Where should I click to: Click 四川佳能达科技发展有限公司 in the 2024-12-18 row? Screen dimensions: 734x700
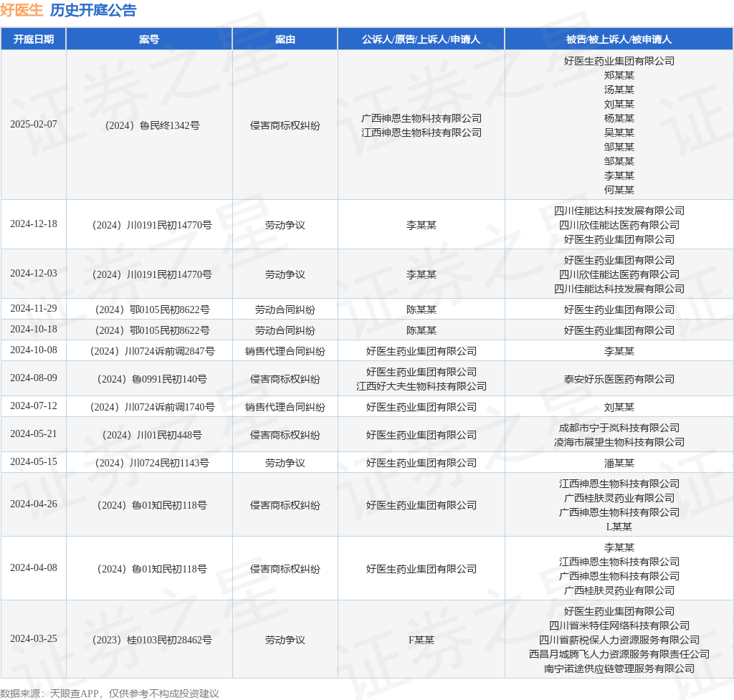coord(619,211)
